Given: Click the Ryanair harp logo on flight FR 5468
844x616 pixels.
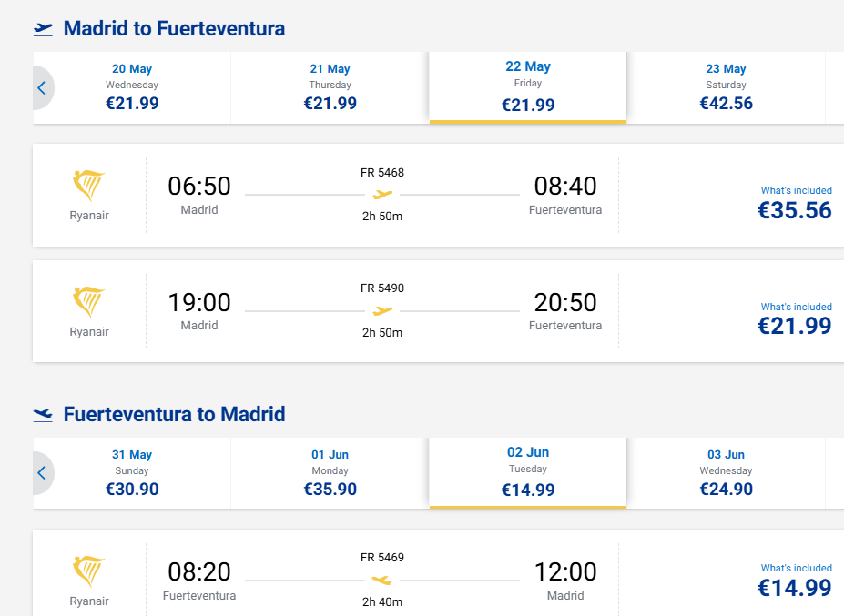Looking at the screenshot, I should [x=88, y=187].
